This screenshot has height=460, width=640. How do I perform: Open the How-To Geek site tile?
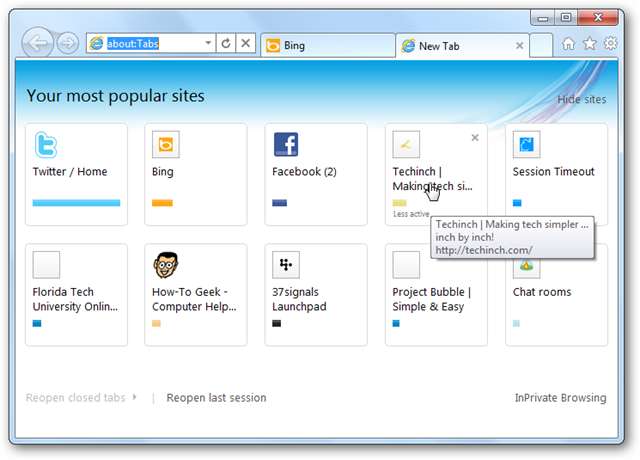click(195, 295)
